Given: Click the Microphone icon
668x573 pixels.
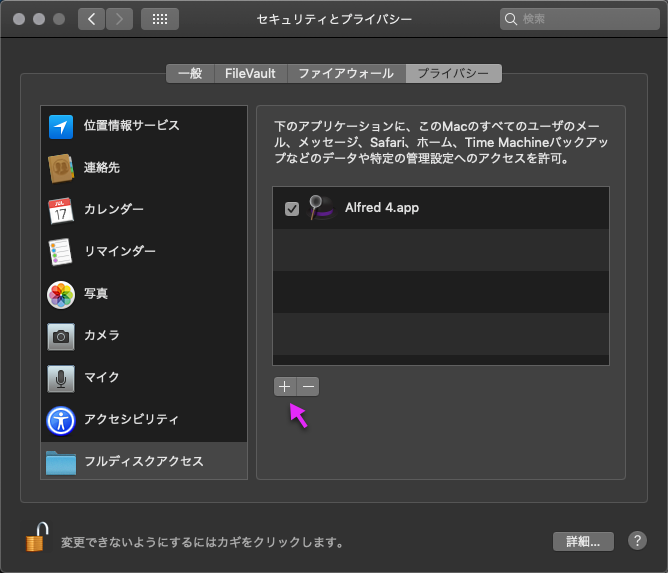Looking at the screenshot, I should [x=61, y=378].
